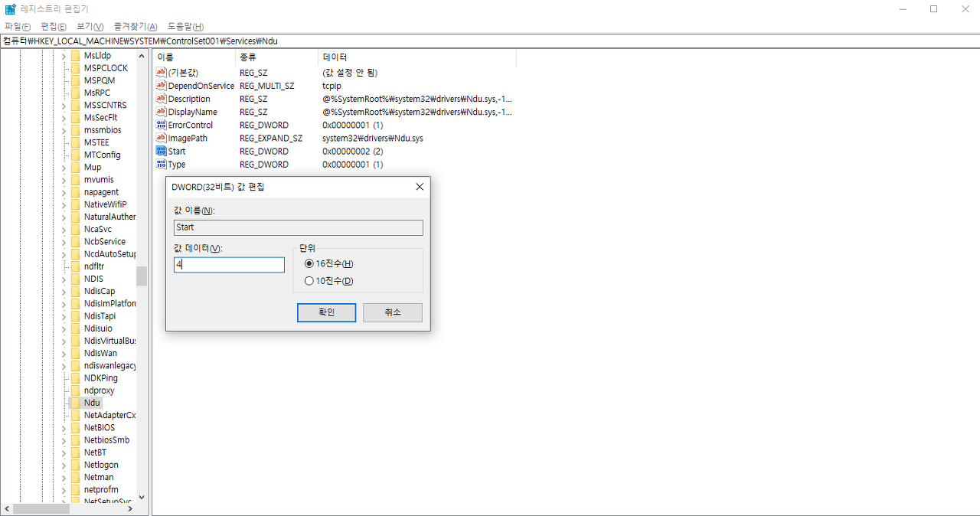Expand the NetBT tree node

pos(64,452)
